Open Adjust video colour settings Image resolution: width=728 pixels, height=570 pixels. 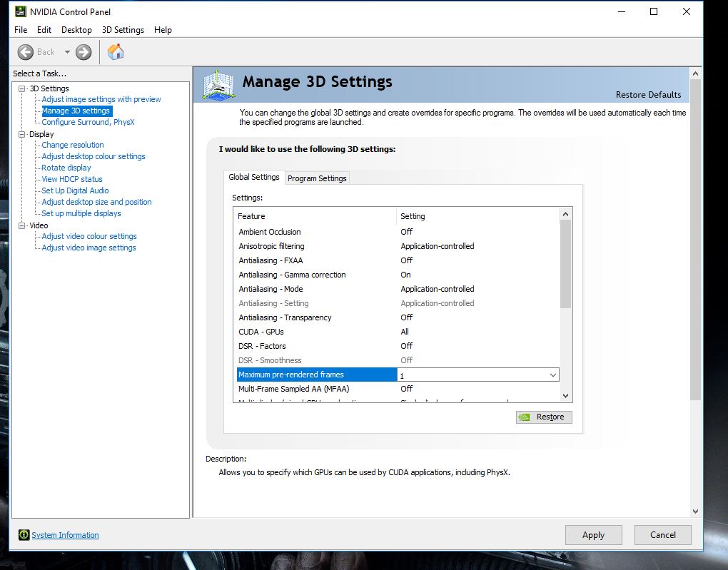[89, 236]
